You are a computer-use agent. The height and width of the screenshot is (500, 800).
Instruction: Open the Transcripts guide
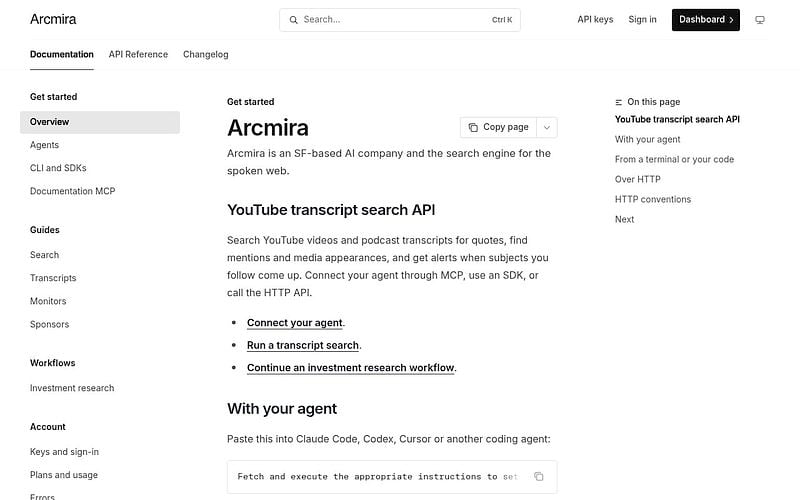click(x=53, y=278)
